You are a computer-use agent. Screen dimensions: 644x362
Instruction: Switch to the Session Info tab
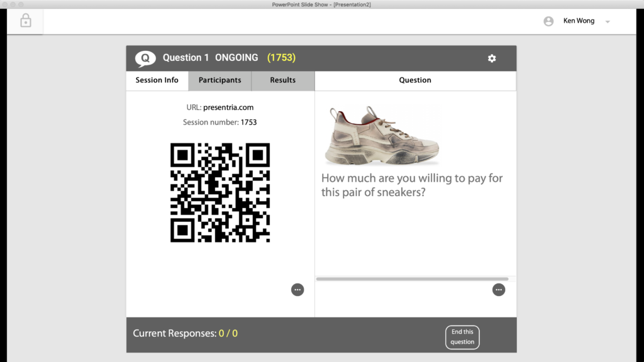pyautogui.click(x=157, y=80)
